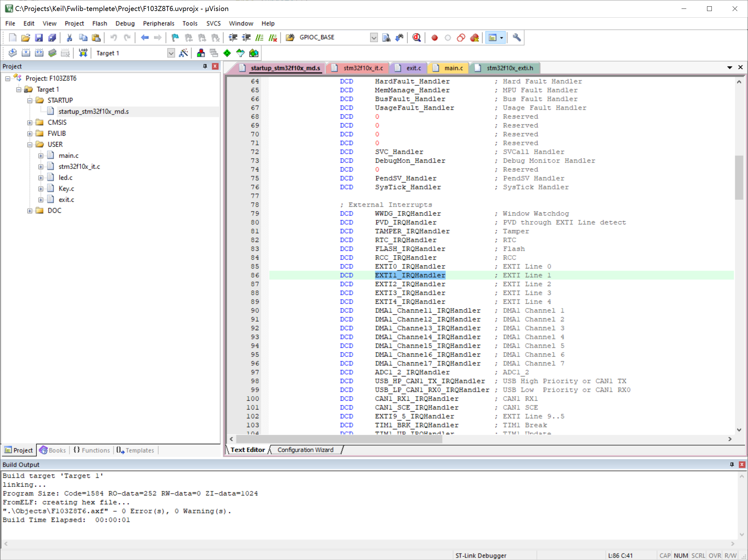Open stm32f10x_exti.h tab
Viewport: 748px width, 560px height.
click(505, 68)
